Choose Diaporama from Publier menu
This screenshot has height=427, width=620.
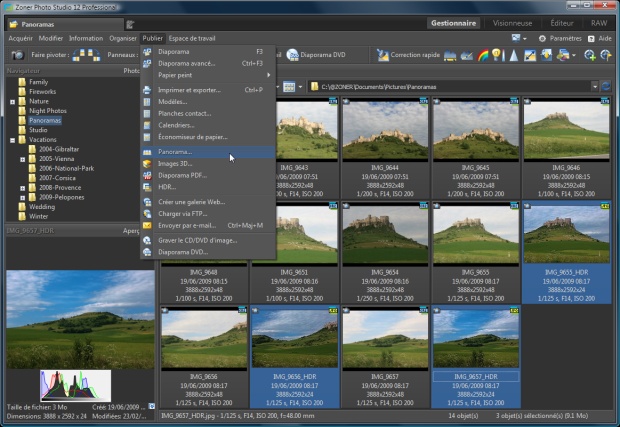click(x=208, y=51)
